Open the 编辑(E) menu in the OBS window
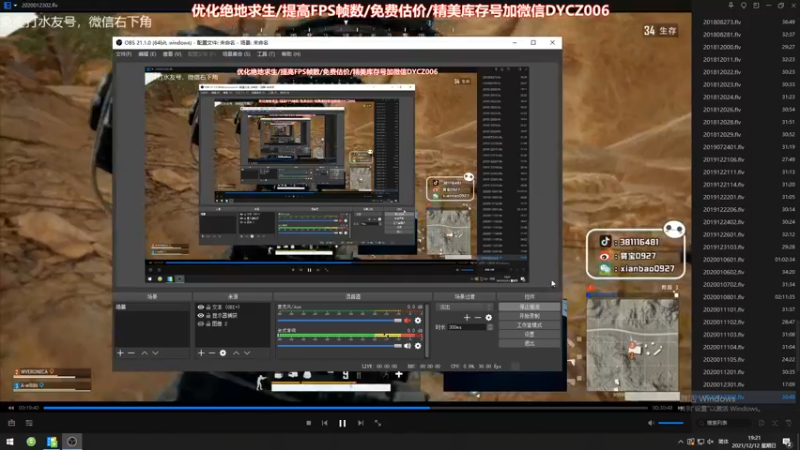Image resolution: width=800 pixels, height=450 pixels. click(x=147, y=54)
